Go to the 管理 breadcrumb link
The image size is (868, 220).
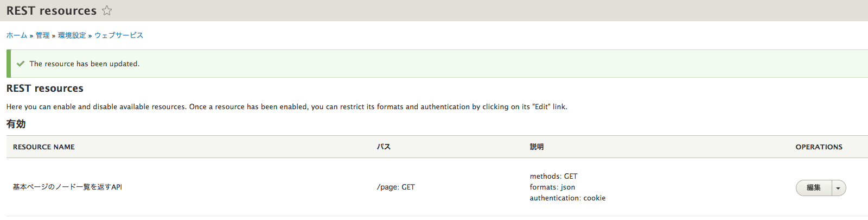[42, 35]
